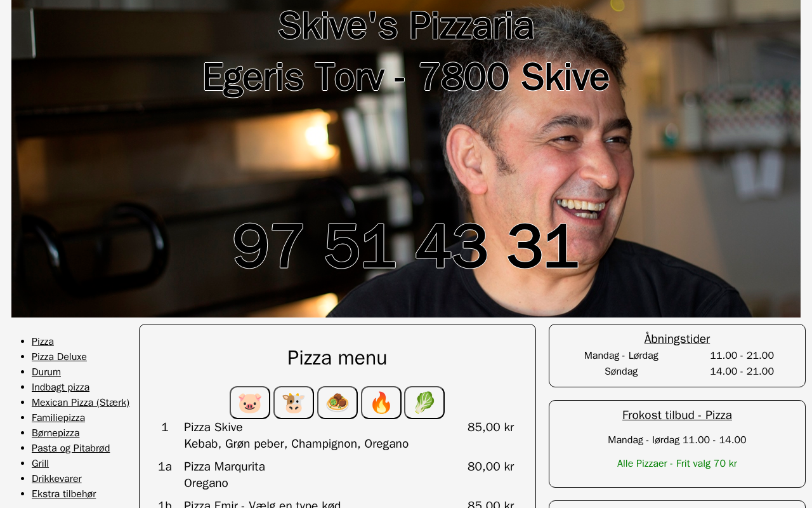Go to Durum category

(x=46, y=372)
